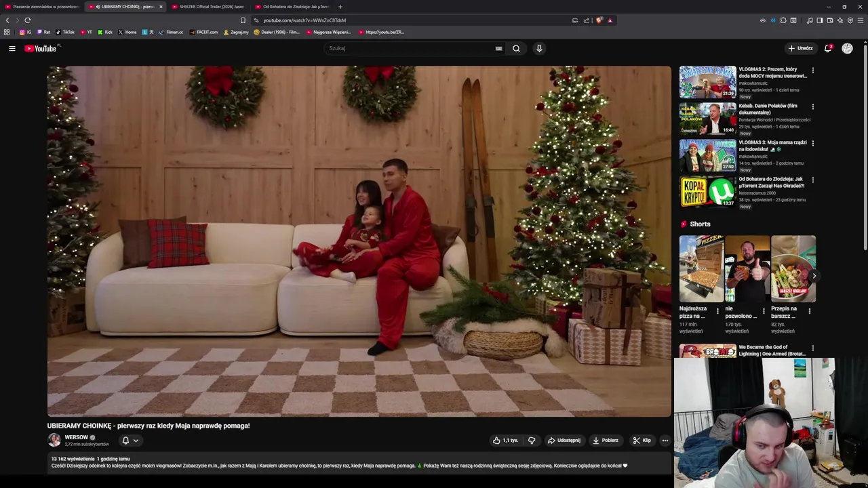Open the Kebab Danie Polaków thumbnail
Image resolution: width=868 pixels, height=488 pixels.
click(x=708, y=119)
